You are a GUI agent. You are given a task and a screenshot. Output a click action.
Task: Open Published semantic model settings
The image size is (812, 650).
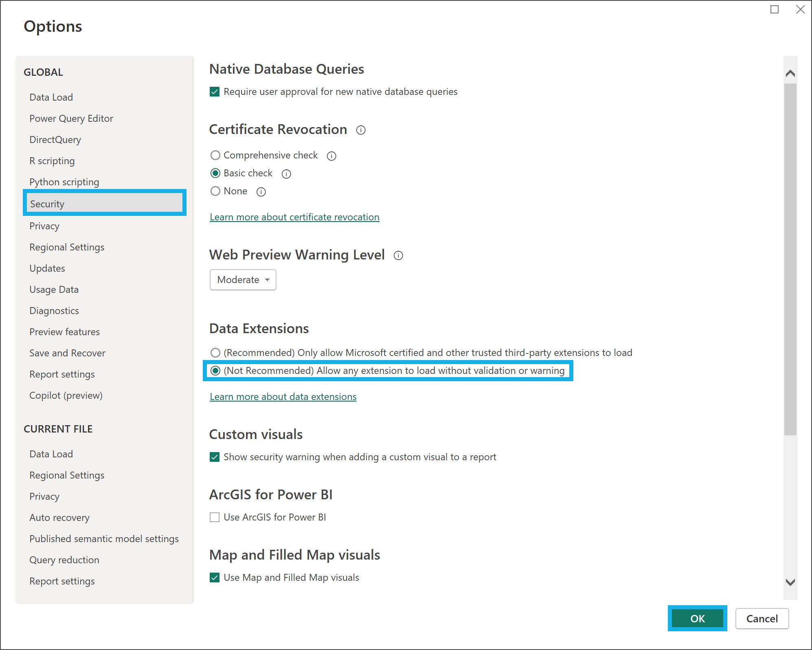[x=104, y=539]
